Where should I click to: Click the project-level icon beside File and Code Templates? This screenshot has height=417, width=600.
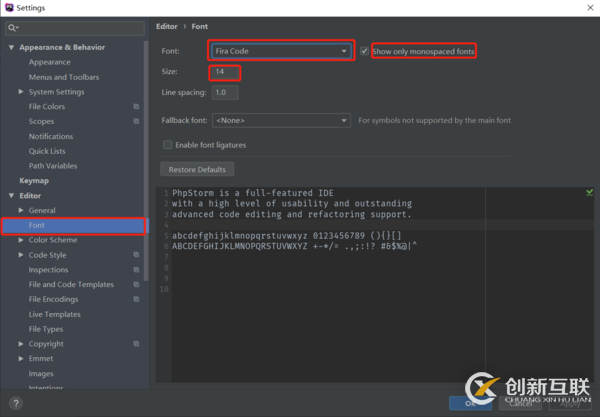tap(136, 284)
